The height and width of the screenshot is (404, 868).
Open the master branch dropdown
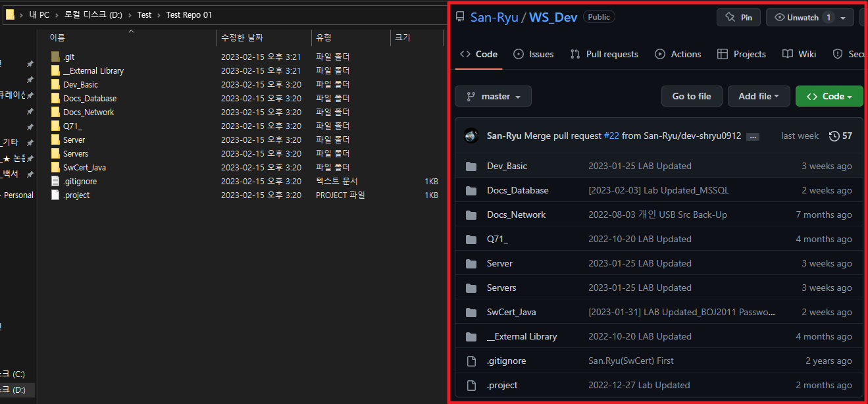tap(493, 96)
